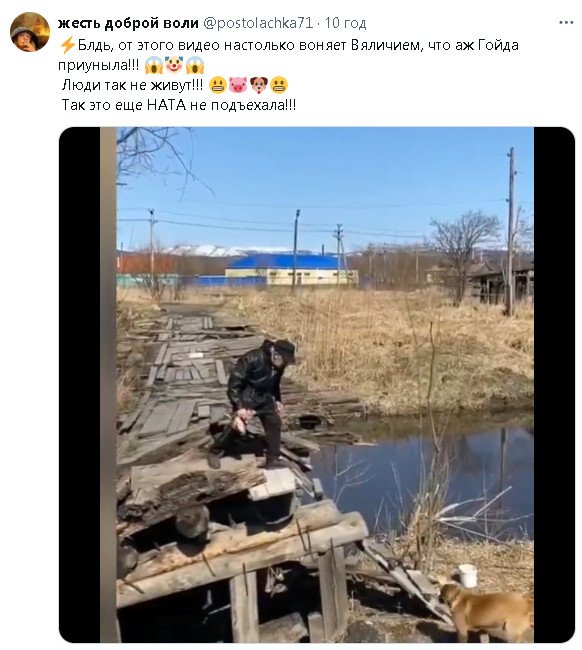This screenshot has height=650, width=582.
Task: Click the man standing on the wooden bridge
Action: coord(259,402)
